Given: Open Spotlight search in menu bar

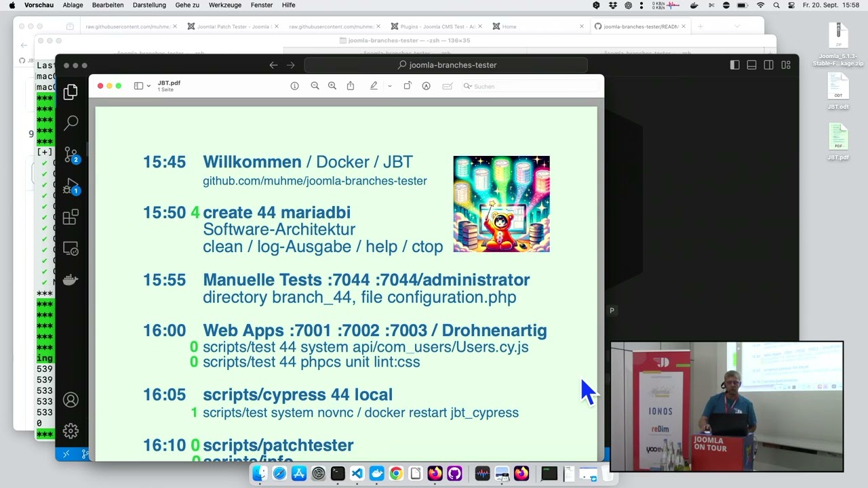Looking at the screenshot, I should point(776,5).
